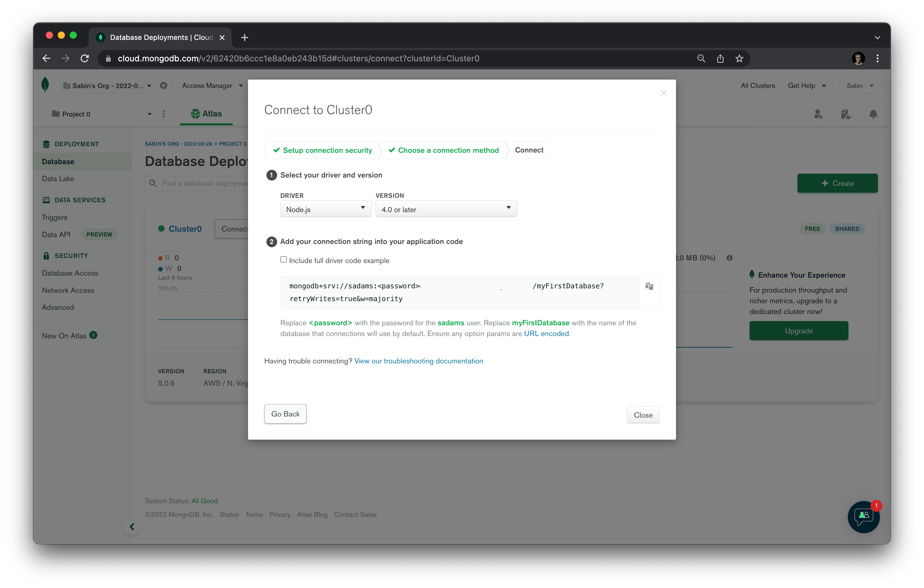Click the browser zoom magnifier icon
Image resolution: width=924 pixels, height=588 pixels.
[x=701, y=58]
